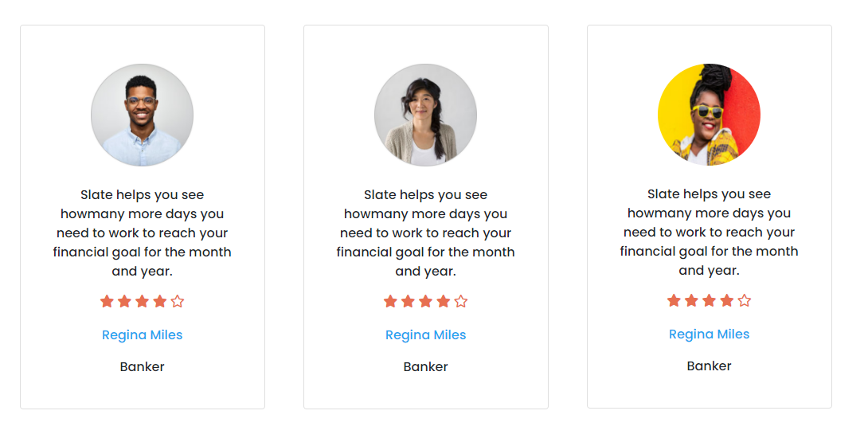Click the avatar of the man wearing glasses
868x438 pixels.
142,115
